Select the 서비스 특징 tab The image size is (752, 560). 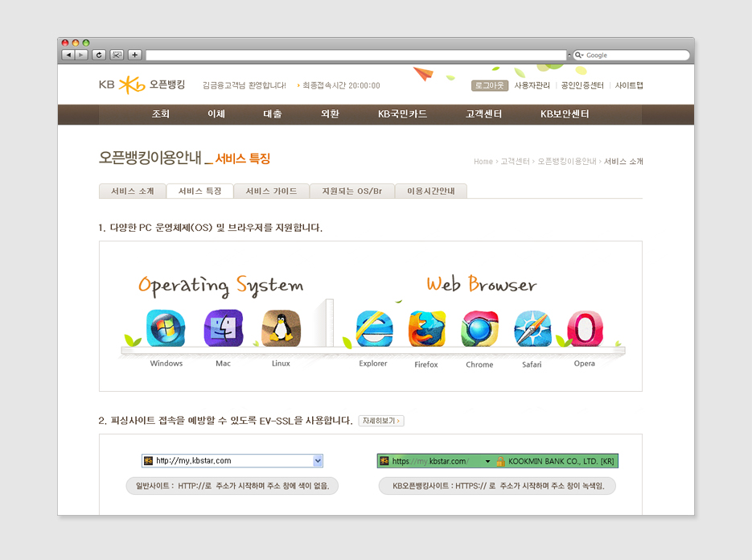pyautogui.click(x=200, y=191)
